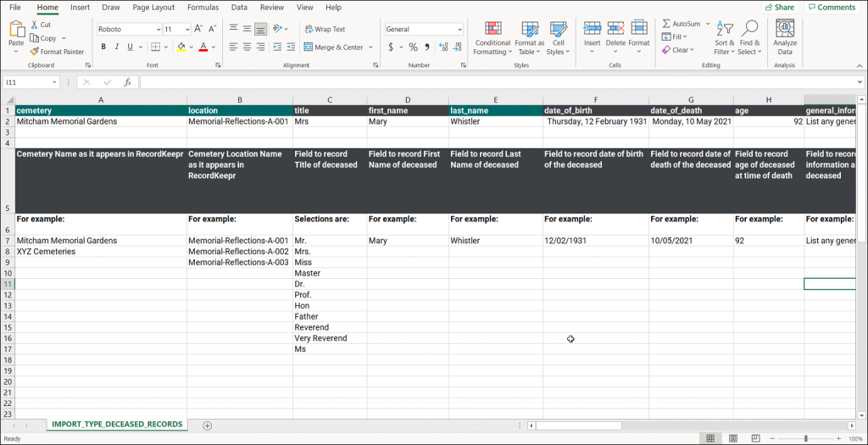Click the Copy icon
868x445 pixels.
[34, 38]
